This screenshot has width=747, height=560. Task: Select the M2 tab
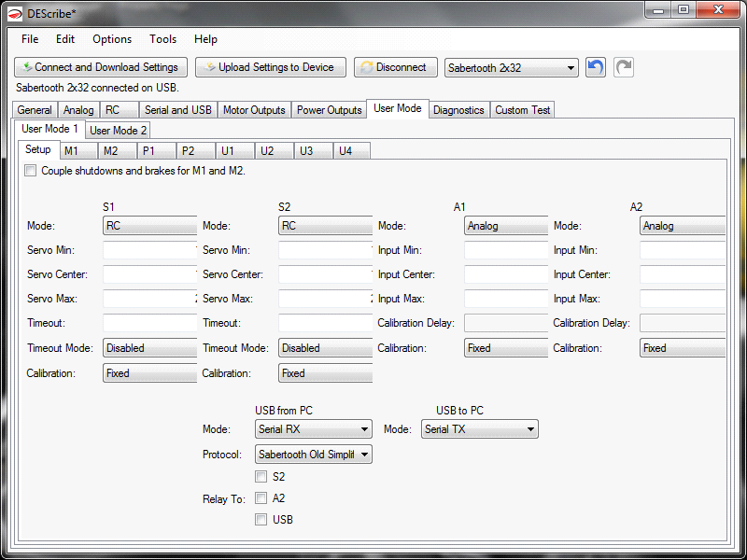(x=119, y=151)
